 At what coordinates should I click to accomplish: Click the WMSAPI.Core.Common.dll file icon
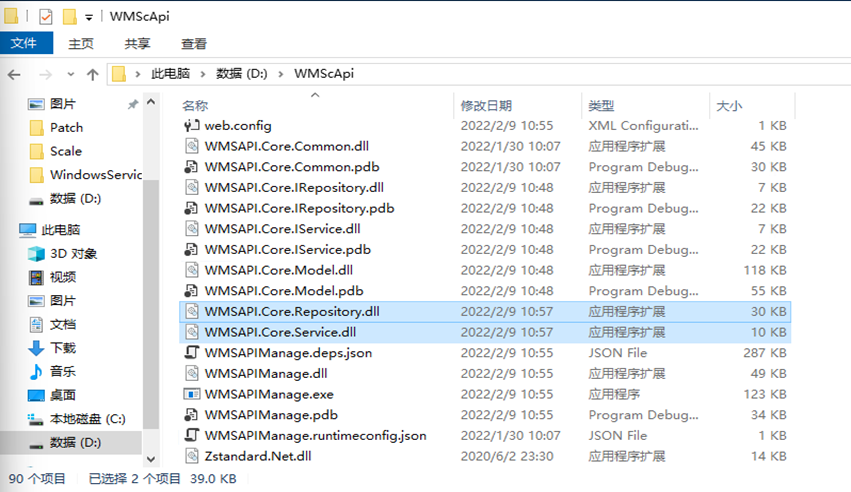point(192,146)
